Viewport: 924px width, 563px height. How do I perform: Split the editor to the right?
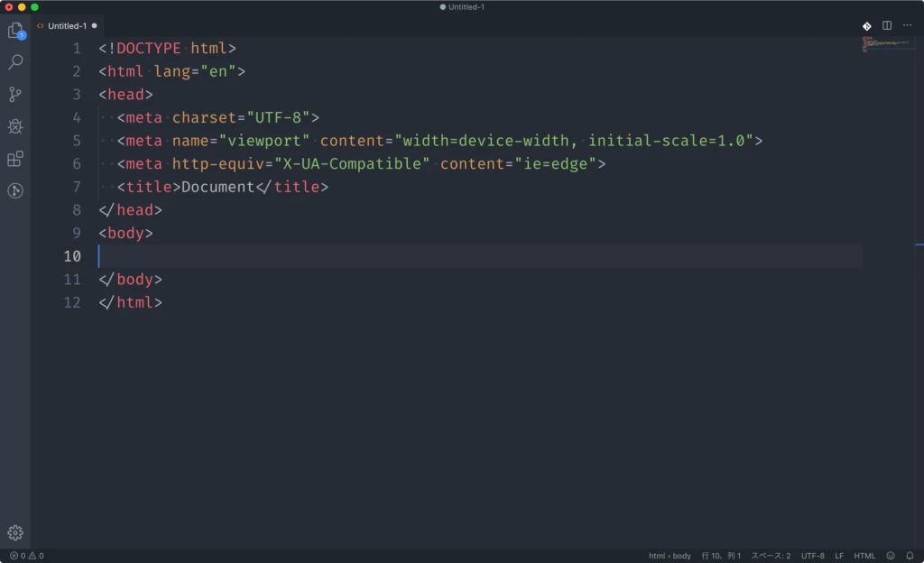click(x=887, y=26)
